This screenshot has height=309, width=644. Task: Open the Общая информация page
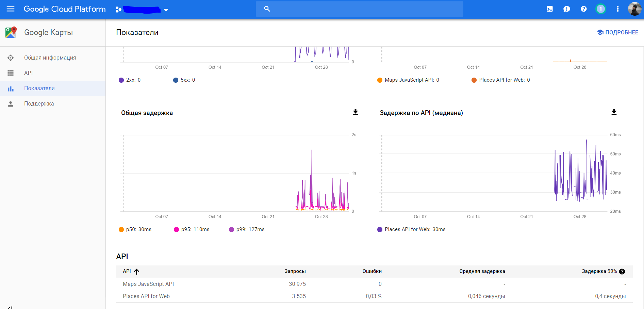pos(50,58)
